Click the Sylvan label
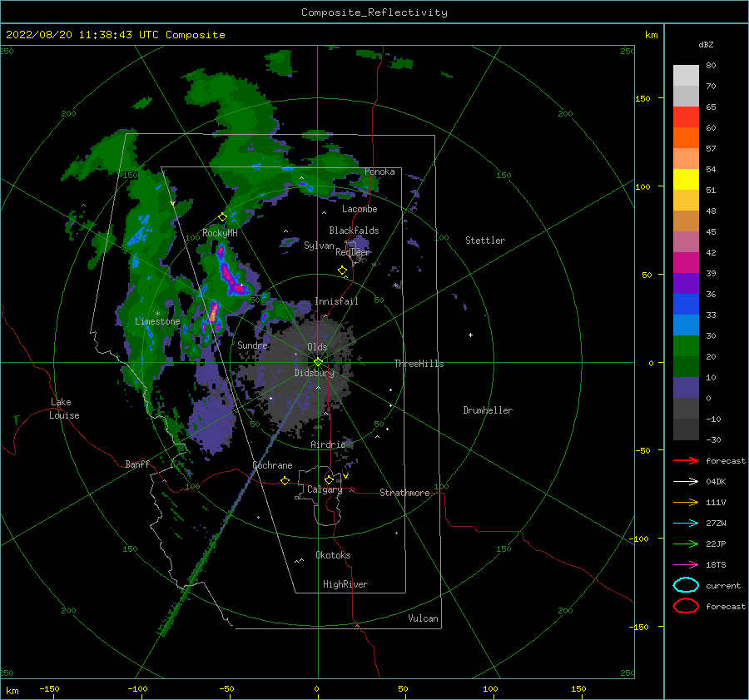The image size is (749, 700). click(319, 246)
